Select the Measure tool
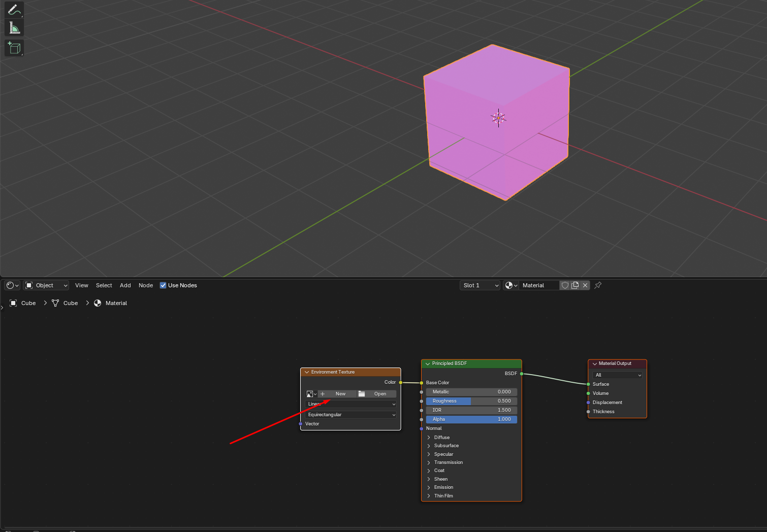Screen dimensions: 767x532 click(x=14, y=28)
